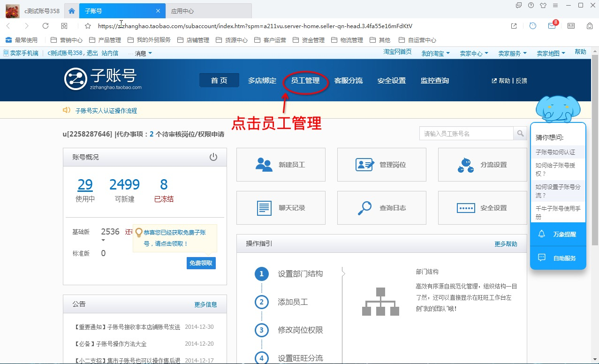The width and height of the screenshot is (599, 364).
Task: Expand the 消息 dropdown
Action: pos(144,53)
